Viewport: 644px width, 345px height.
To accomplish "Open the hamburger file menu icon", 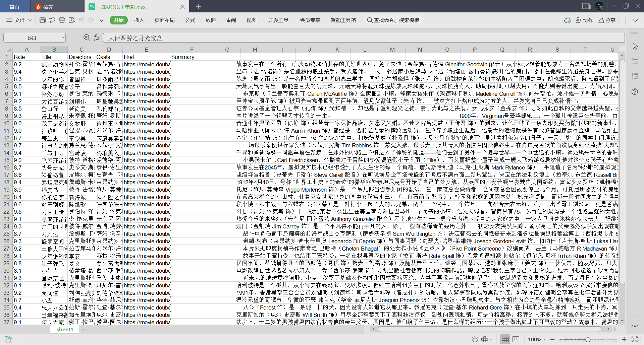I will pyautogui.click(x=9, y=20).
